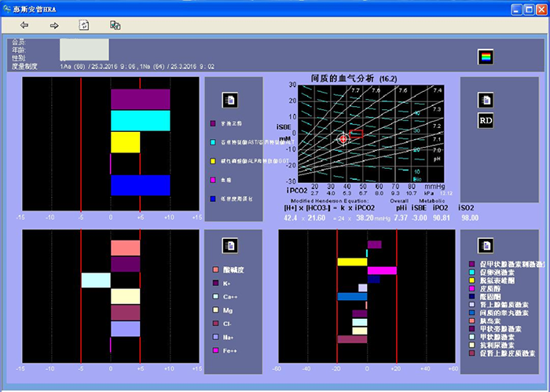
Task: Click the RD button
Action: coord(486,121)
